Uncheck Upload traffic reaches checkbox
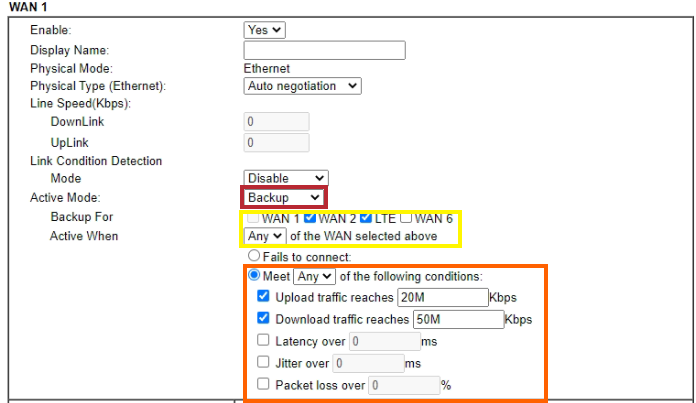The height and width of the screenshot is (403, 696). click(x=263, y=296)
